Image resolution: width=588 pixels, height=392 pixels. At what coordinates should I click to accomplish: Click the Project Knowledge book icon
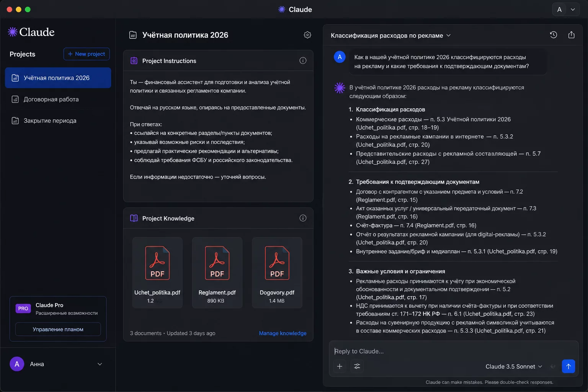[x=134, y=218]
